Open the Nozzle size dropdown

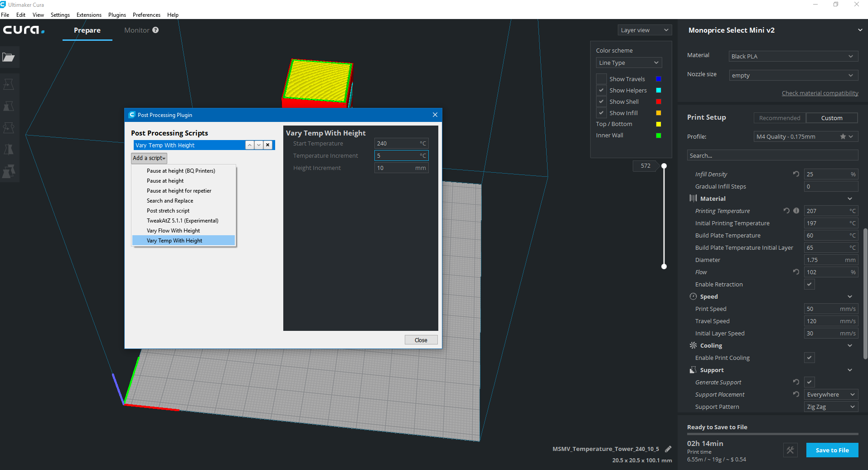tap(793, 75)
